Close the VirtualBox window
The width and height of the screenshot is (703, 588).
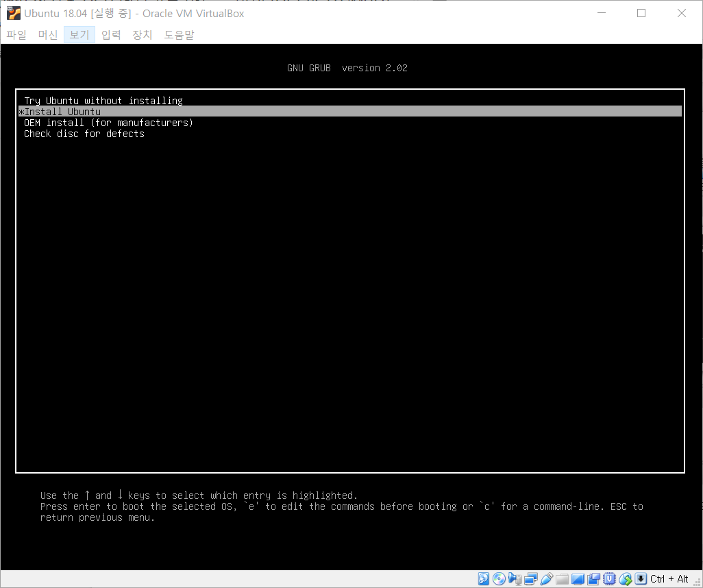(682, 13)
